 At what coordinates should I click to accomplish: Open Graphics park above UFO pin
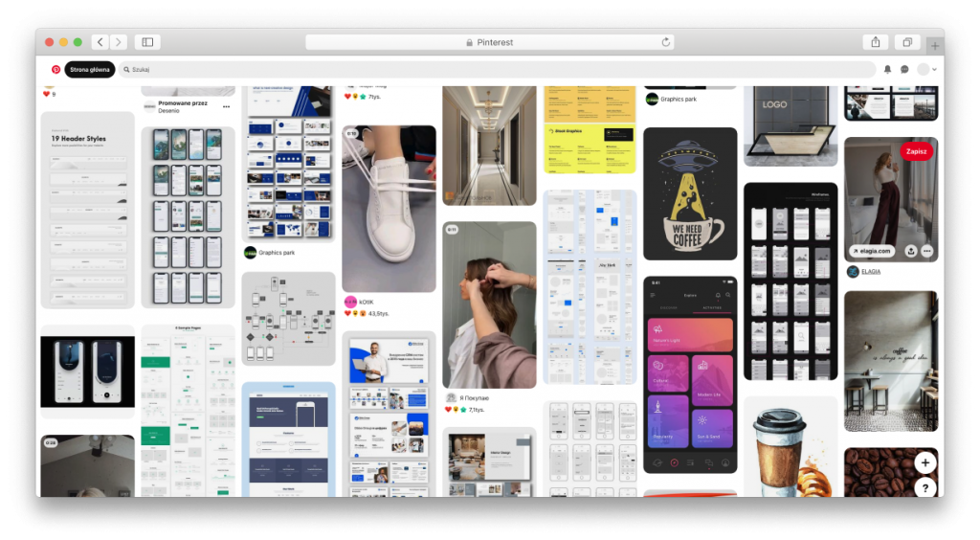tap(679, 99)
